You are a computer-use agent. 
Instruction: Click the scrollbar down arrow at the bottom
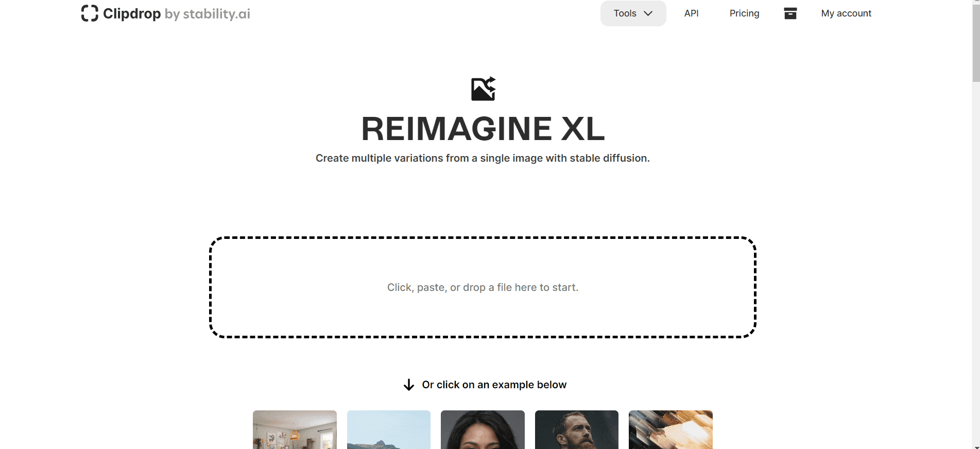pyautogui.click(x=976, y=446)
